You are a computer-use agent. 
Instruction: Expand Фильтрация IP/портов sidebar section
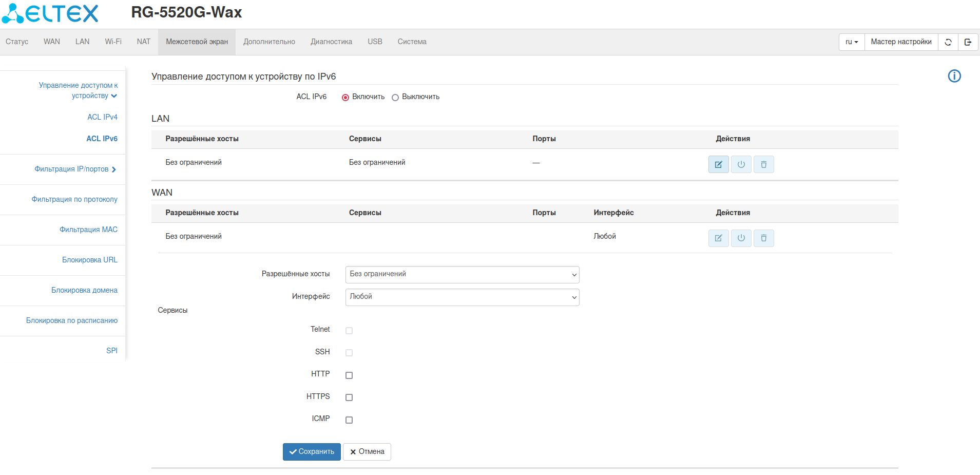(x=75, y=169)
